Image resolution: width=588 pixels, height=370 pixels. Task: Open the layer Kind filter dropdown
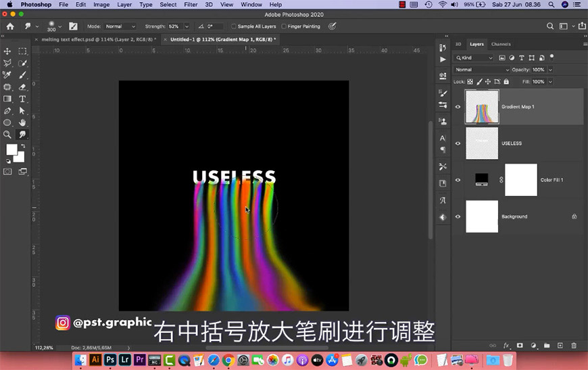tap(474, 57)
